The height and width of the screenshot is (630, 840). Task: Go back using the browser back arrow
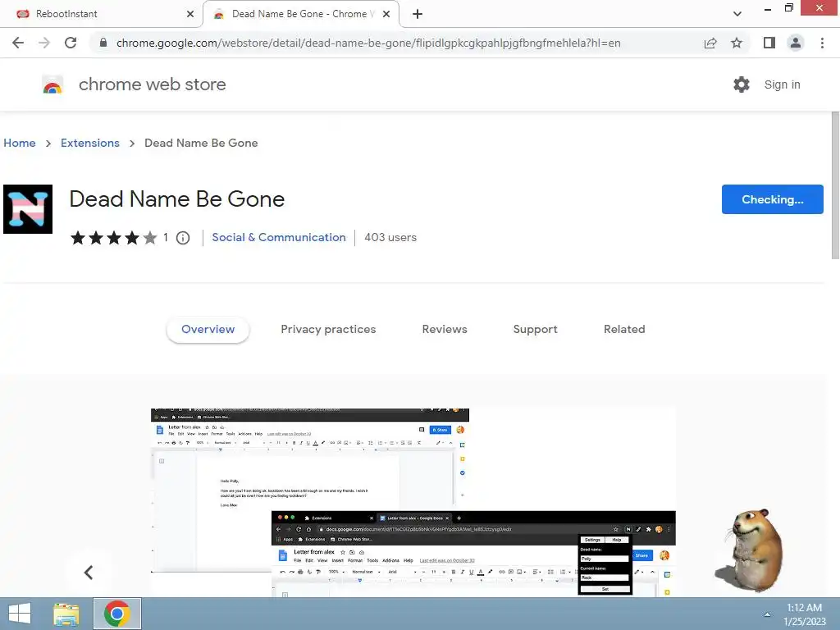pos(18,43)
